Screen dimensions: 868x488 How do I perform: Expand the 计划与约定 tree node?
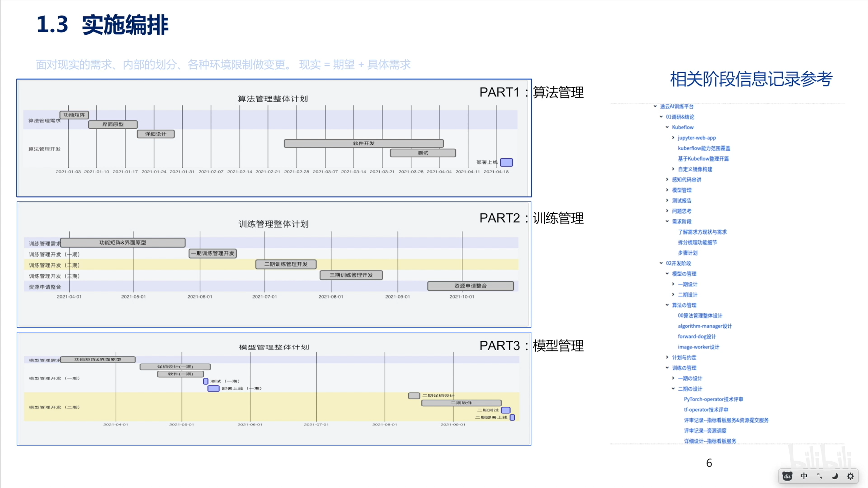(x=667, y=357)
